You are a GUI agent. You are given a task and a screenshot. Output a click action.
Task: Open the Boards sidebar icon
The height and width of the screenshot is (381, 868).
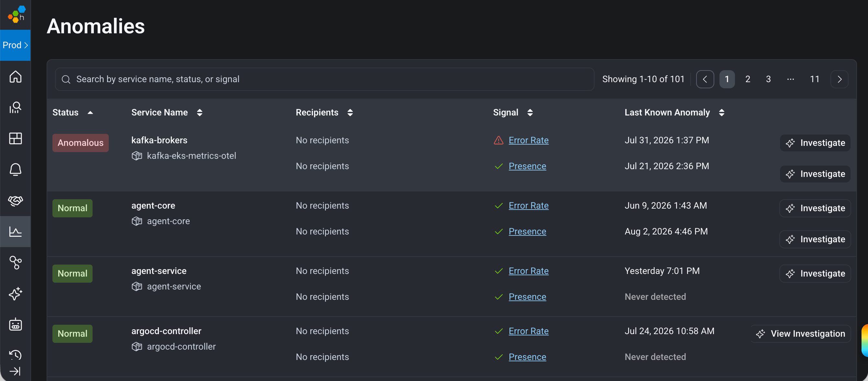coord(16,138)
